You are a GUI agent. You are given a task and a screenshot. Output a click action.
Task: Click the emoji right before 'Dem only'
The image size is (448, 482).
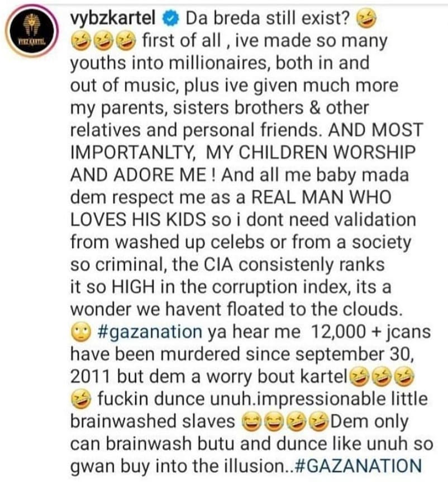[318, 422]
